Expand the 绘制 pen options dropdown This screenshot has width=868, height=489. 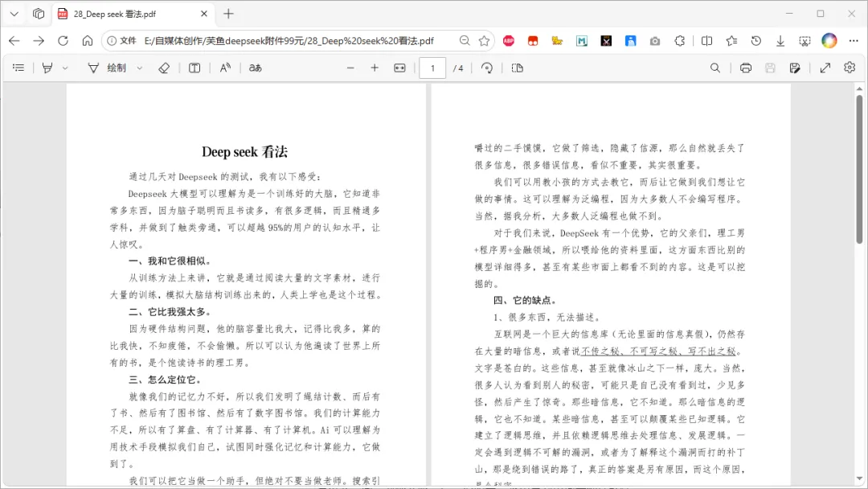pyautogui.click(x=140, y=68)
